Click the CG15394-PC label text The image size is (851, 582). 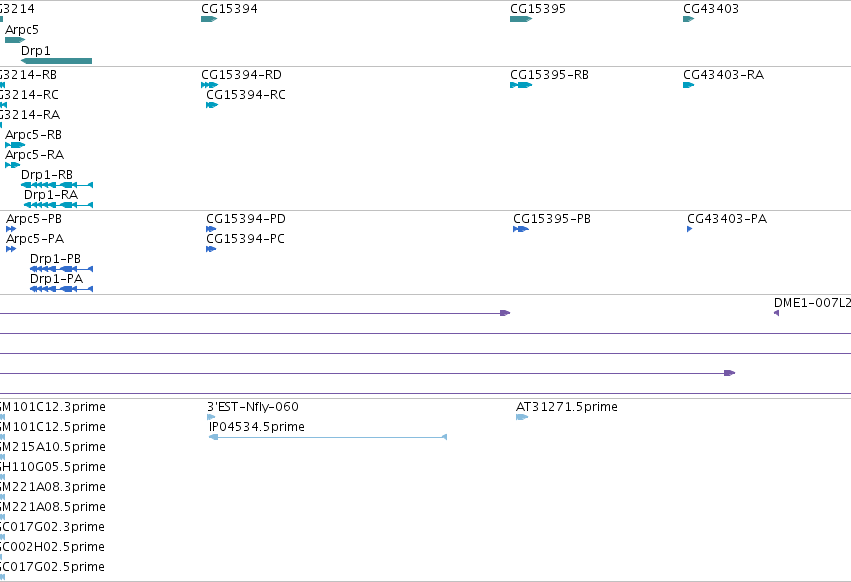tap(245, 239)
